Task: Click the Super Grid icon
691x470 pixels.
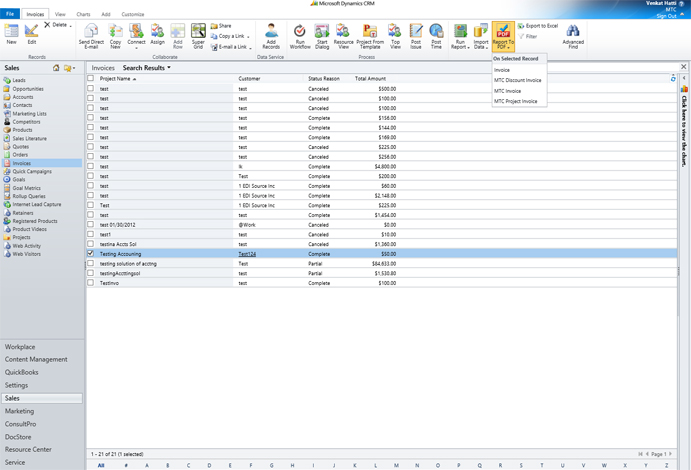Action: pos(198,36)
